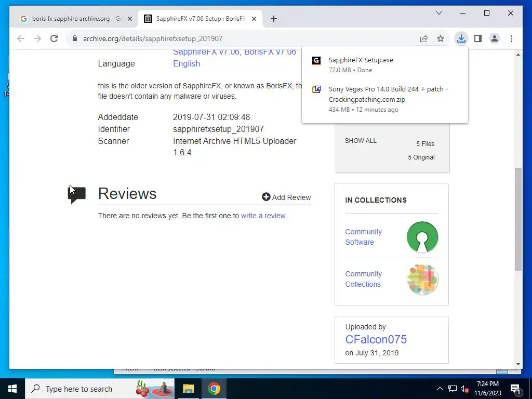Select the SapphireFX v7.06 Setup tab
The width and height of the screenshot is (532, 399).
[200, 19]
